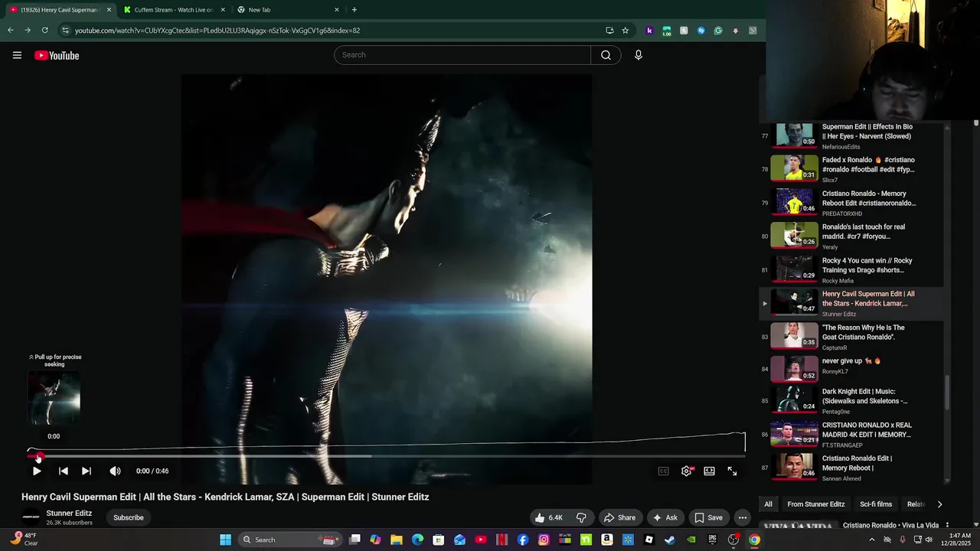980x551 pixels.
Task: Like the video with 6.4K likes
Action: (x=549, y=517)
